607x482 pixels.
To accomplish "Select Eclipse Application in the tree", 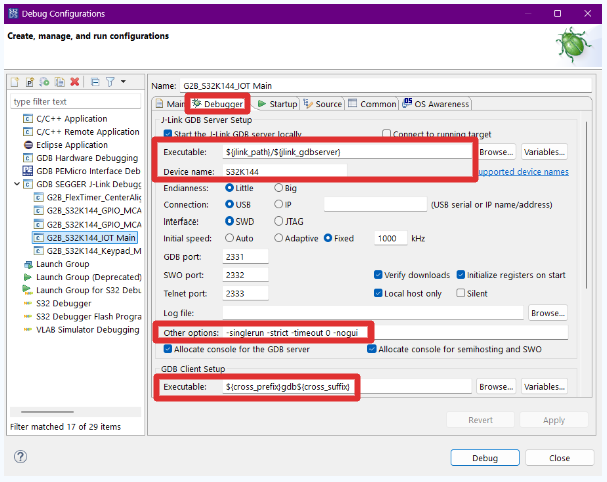I will (72, 145).
